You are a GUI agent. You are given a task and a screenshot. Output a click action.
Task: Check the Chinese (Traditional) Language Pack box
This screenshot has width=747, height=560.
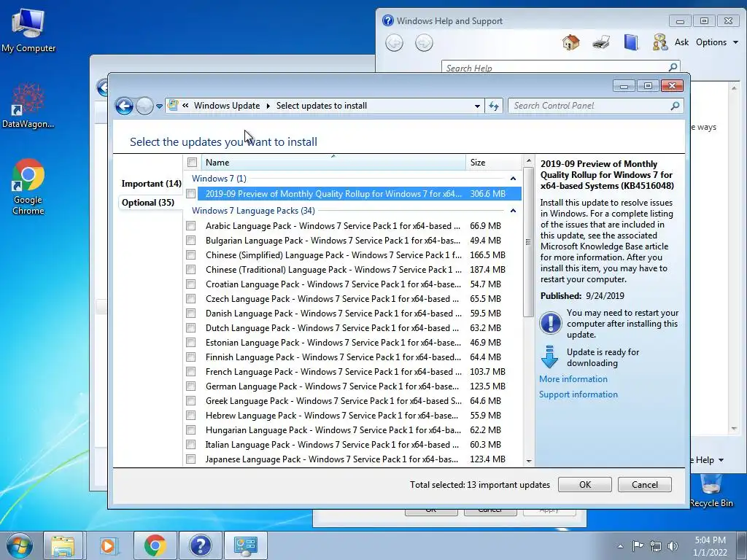191,270
